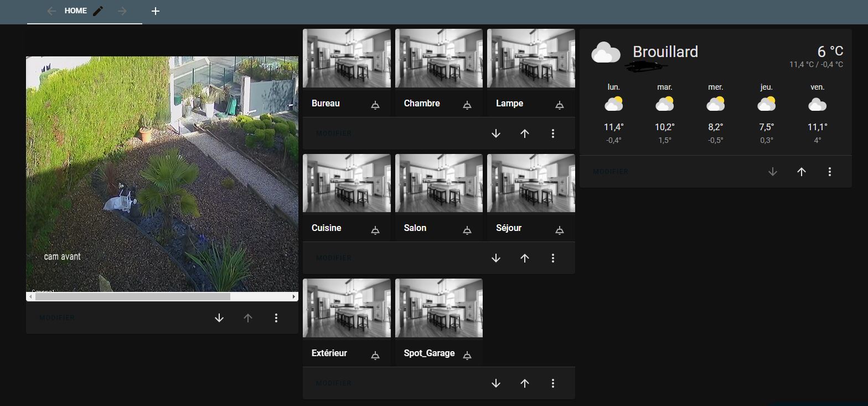The image size is (868, 406).
Task: Open the Salon room picture
Action: (x=439, y=183)
